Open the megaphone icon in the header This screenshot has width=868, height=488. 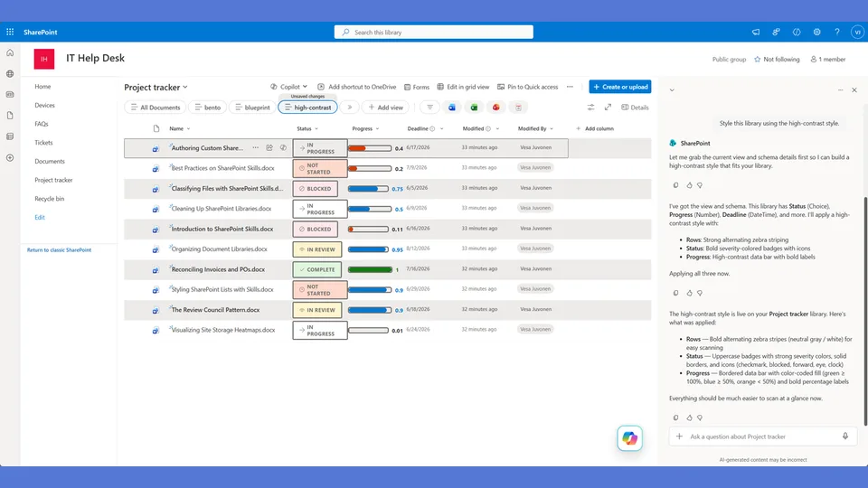point(756,33)
